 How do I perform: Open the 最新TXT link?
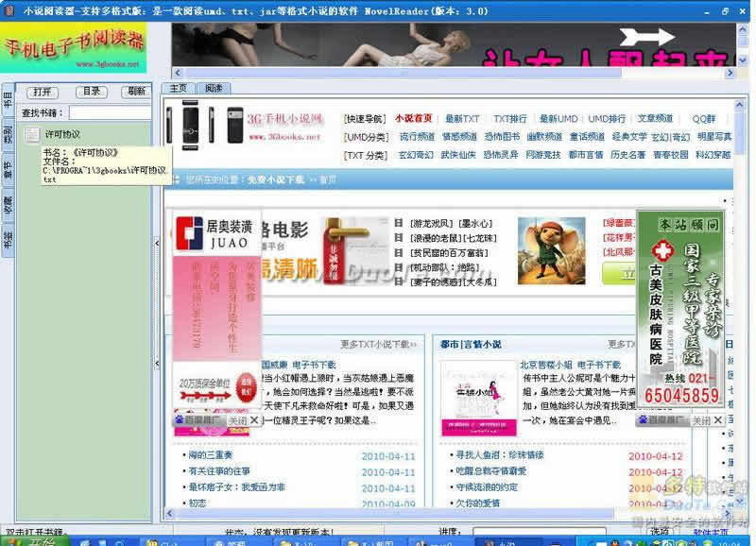(462, 118)
